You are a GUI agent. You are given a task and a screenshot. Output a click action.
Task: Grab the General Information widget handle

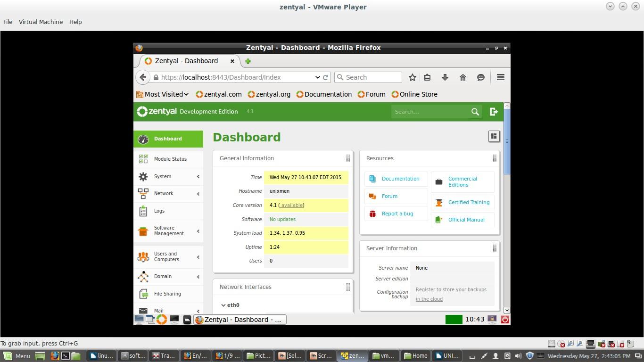pos(348,158)
